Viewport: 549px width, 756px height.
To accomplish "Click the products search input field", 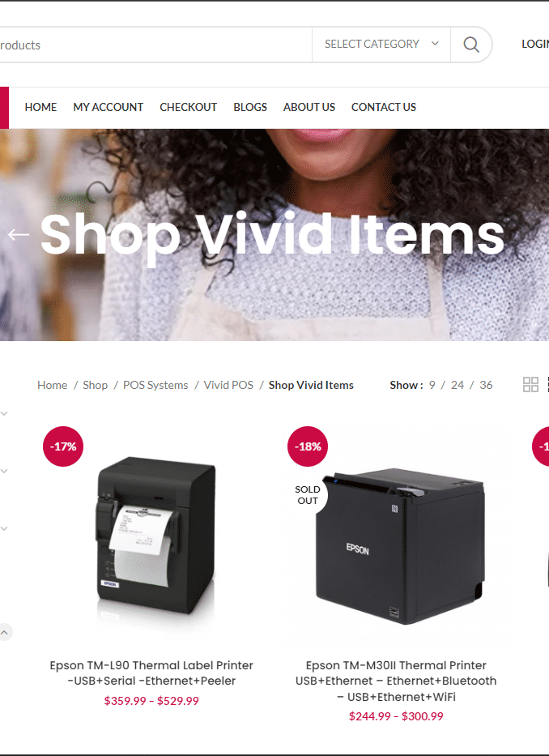I will [155, 45].
